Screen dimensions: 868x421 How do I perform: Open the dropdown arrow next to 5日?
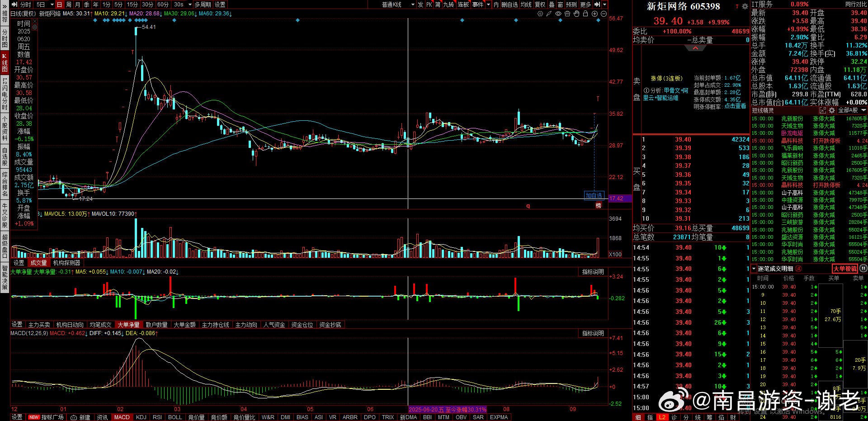pos(52,5)
